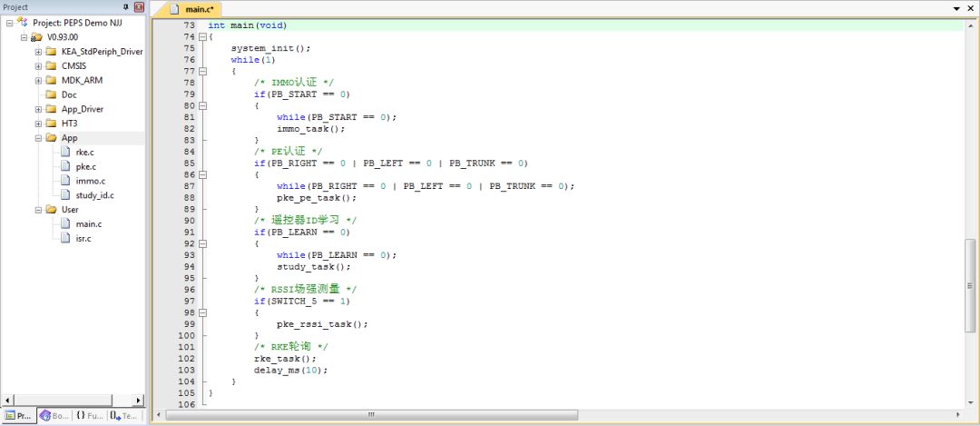The height and width of the screenshot is (426, 980).
Task: Click on immo_task() call at line 82
Action: pos(310,129)
